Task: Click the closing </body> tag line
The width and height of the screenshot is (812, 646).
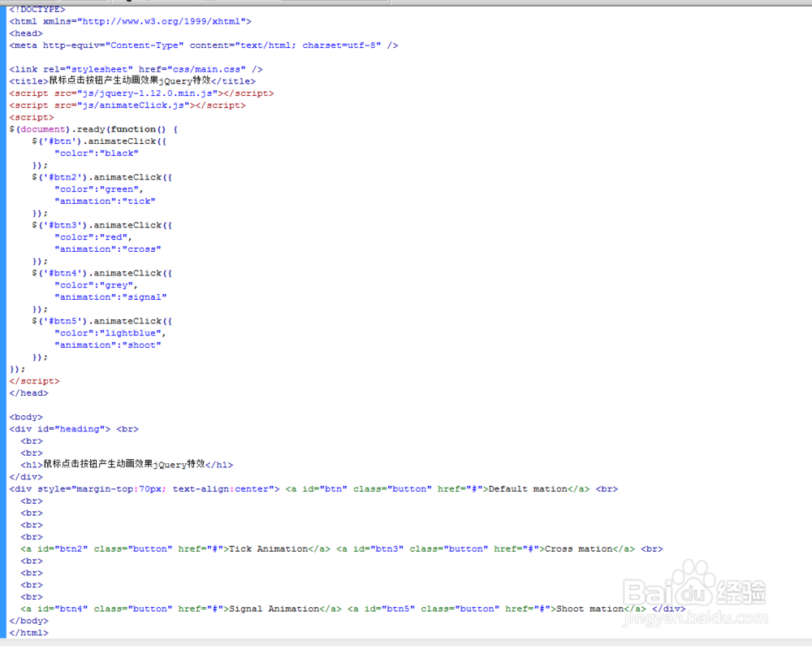Action: pos(28,621)
